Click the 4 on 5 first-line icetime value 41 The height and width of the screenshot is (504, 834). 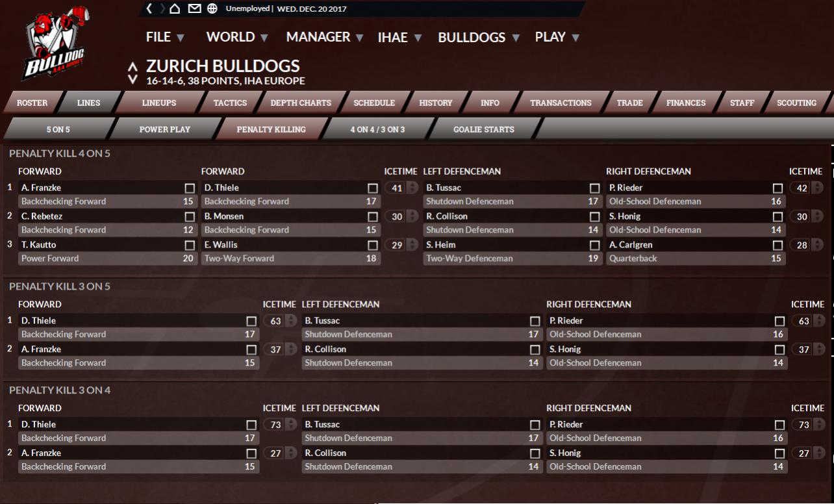tap(397, 188)
